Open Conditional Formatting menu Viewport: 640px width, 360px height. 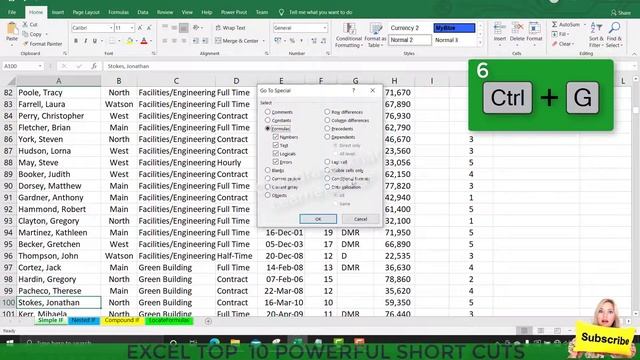click(349, 35)
